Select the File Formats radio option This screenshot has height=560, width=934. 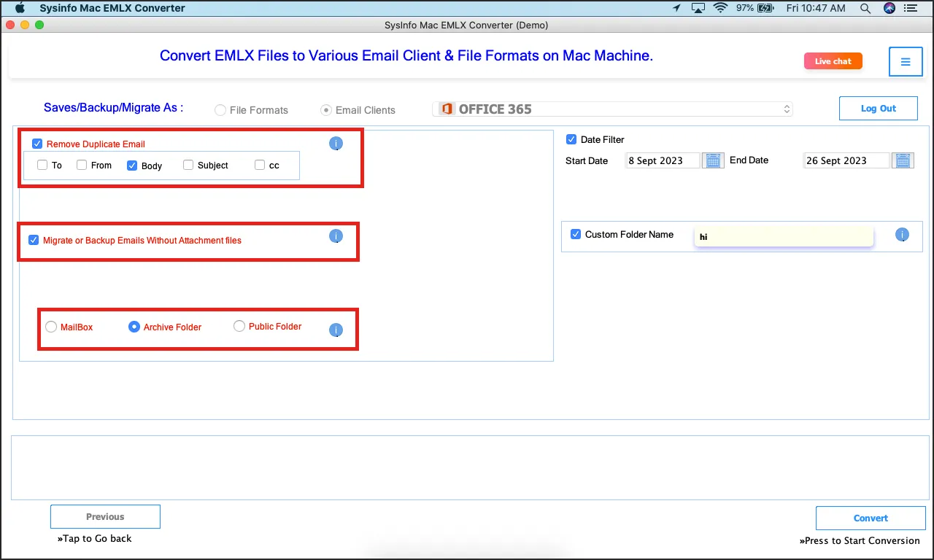point(220,110)
